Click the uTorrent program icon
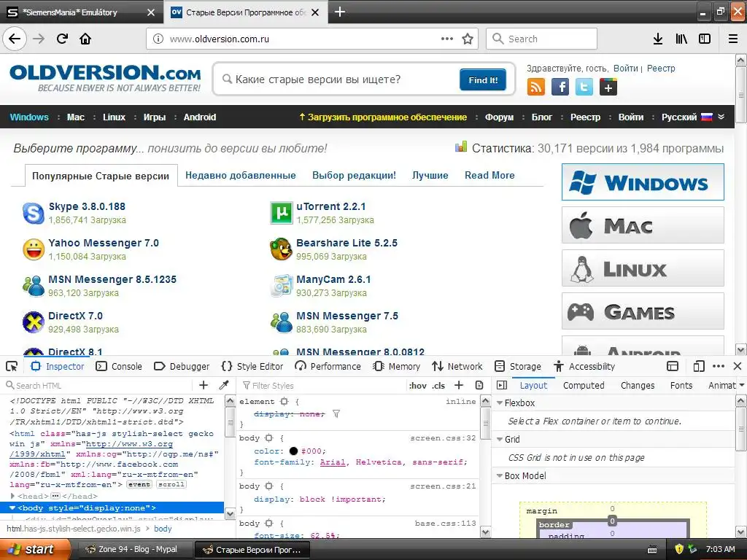747x560 pixels. (x=281, y=213)
